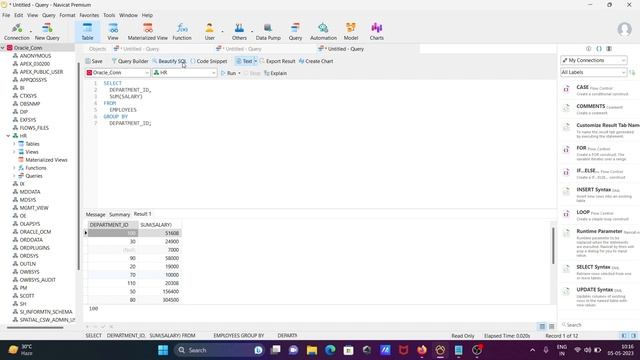Open the File menu
The height and width of the screenshot is (360, 640).
click(x=6, y=15)
